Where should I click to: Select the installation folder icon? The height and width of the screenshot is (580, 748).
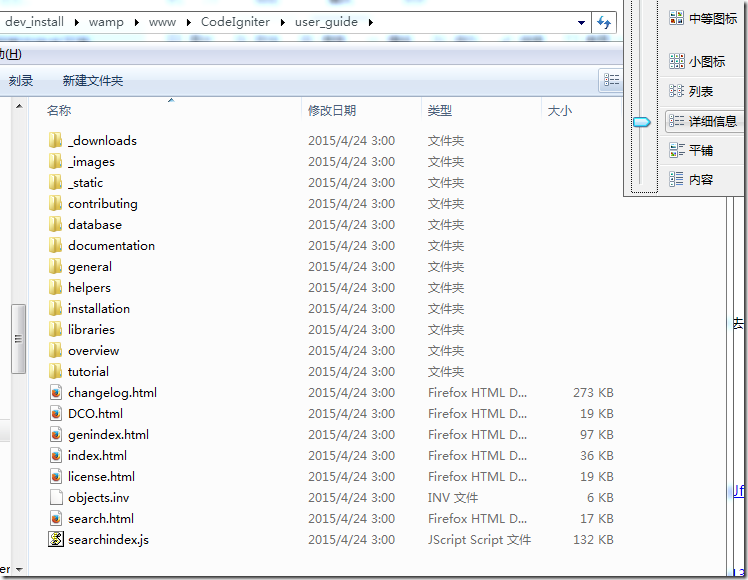(x=55, y=308)
